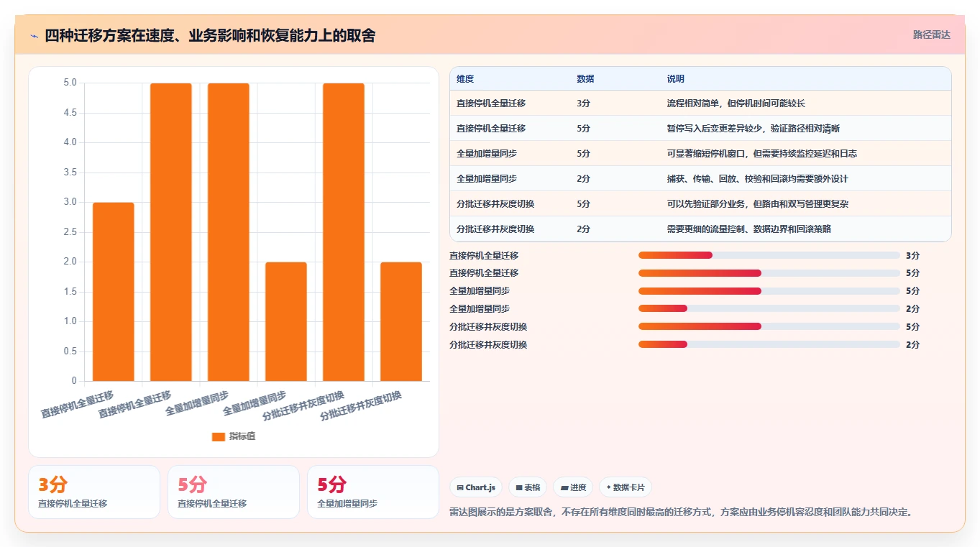Image resolution: width=980 pixels, height=547 pixels.
Task: Click the 2分 progress bar for 分批迁移并灰度切换
Action: (x=769, y=345)
